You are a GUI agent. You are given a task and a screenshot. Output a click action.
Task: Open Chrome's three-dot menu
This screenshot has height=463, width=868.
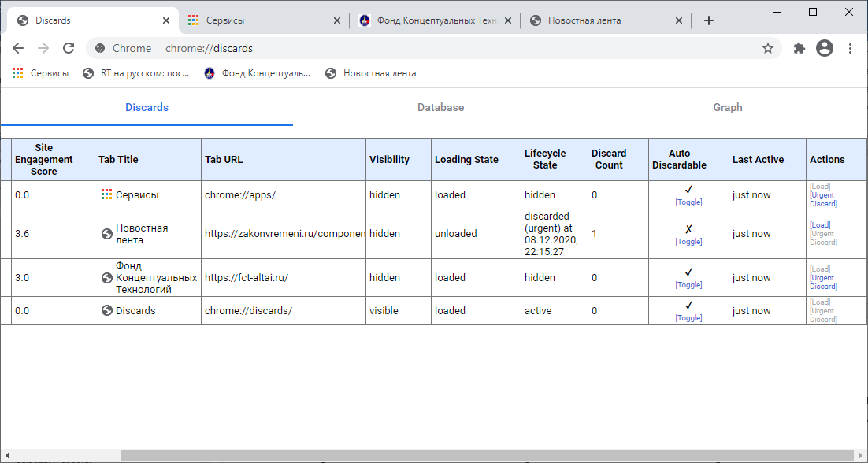coord(850,48)
